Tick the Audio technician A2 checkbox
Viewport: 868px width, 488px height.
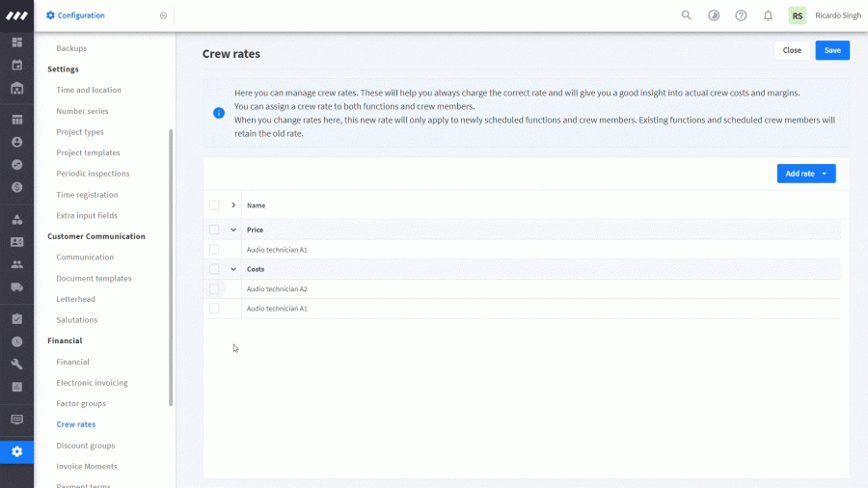[x=214, y=288]
